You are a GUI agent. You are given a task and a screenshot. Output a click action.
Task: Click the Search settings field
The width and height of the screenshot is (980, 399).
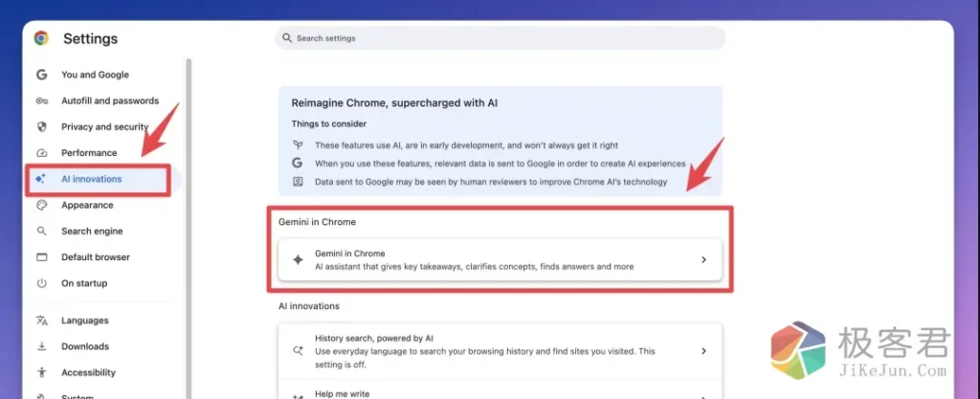coord(500,38)
